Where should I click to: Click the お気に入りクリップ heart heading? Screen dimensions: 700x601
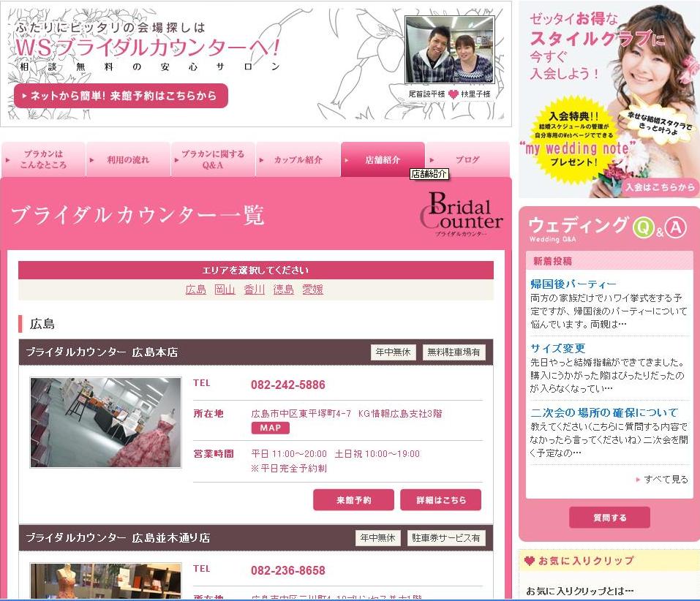[579, 561]
